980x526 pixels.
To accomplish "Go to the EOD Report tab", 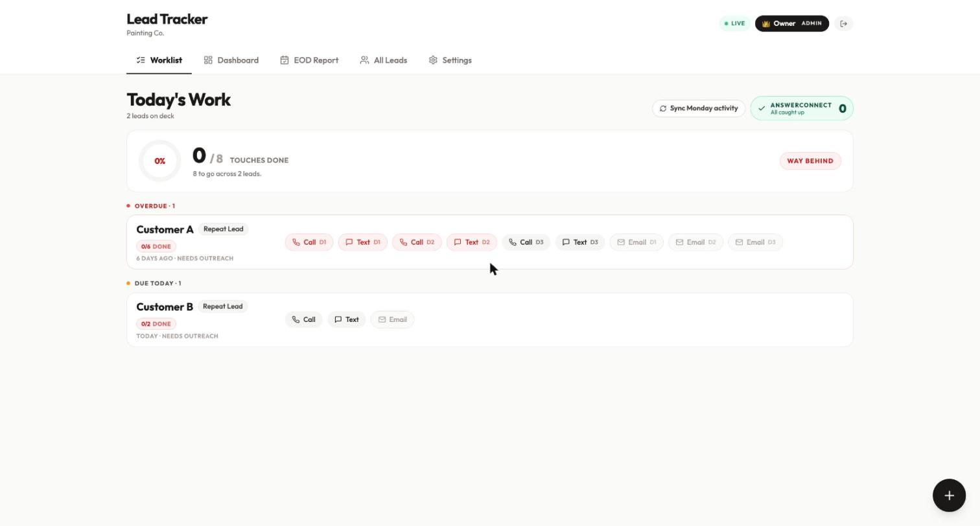I will pyautogui.click(x=309, y=60).
